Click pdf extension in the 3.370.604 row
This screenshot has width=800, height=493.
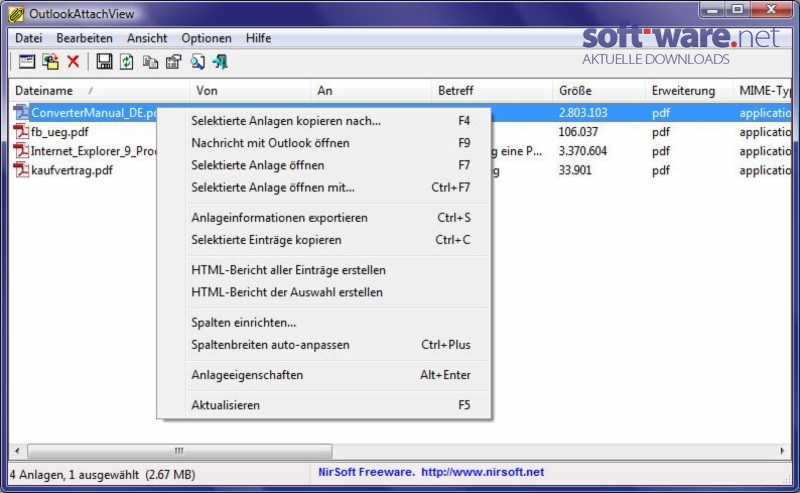click(x=661, y=151)
